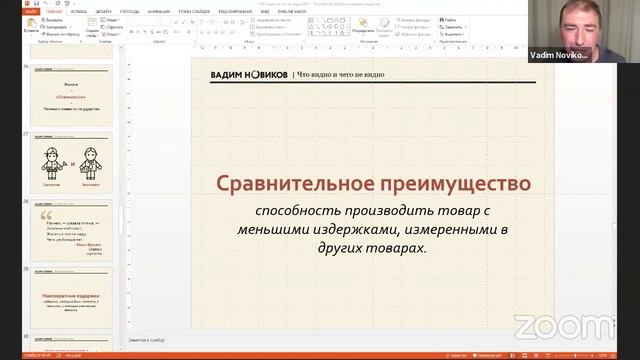Click the Copy (Копировать) icon
This screenshot has height=360, width=640.
click(x=43, y=27)
